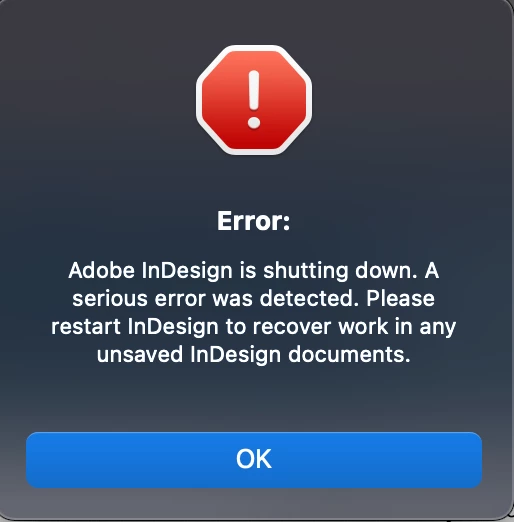Click the word "Please" in the message
Image resolution: width=514 pixels, height=522 pixels.
point(401,298)
